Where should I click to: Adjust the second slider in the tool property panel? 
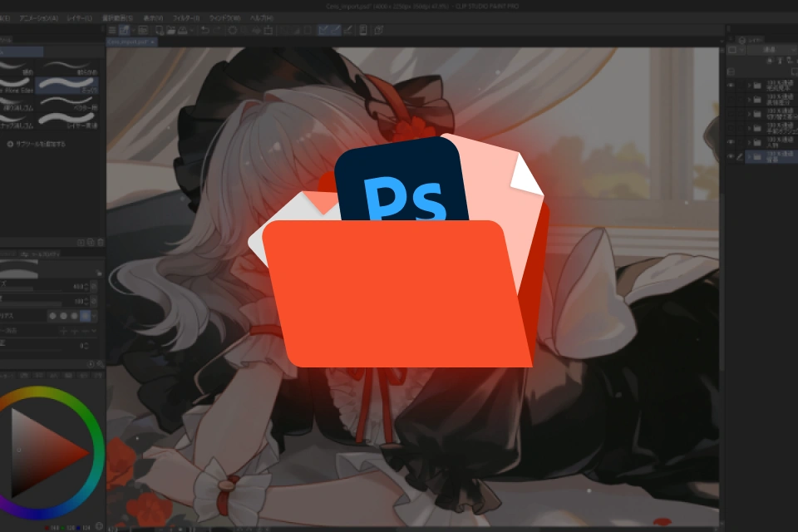click(31, 304)
